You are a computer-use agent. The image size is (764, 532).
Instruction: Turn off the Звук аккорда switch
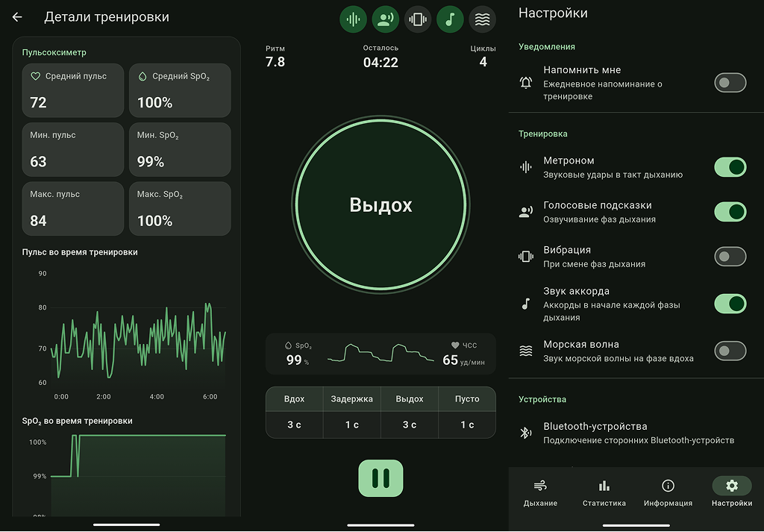[x=730, y=304]
